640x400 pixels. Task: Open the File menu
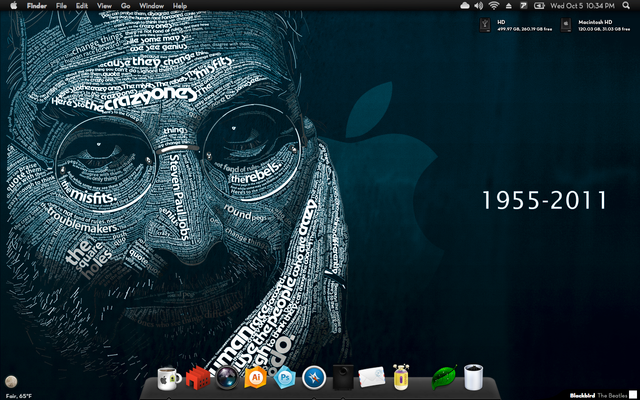coord(62,6)
